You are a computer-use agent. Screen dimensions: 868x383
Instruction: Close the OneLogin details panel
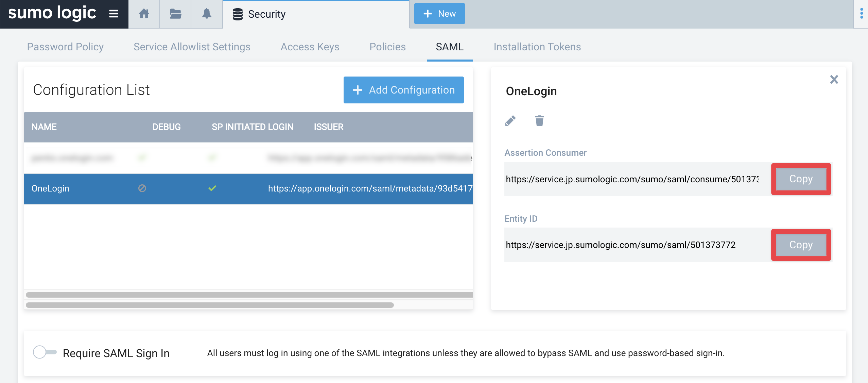(x=834, y=80)
